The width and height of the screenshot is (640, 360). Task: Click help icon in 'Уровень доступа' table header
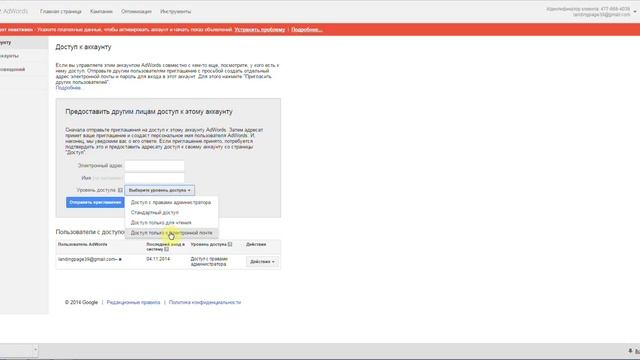click(x=230, y=244)
